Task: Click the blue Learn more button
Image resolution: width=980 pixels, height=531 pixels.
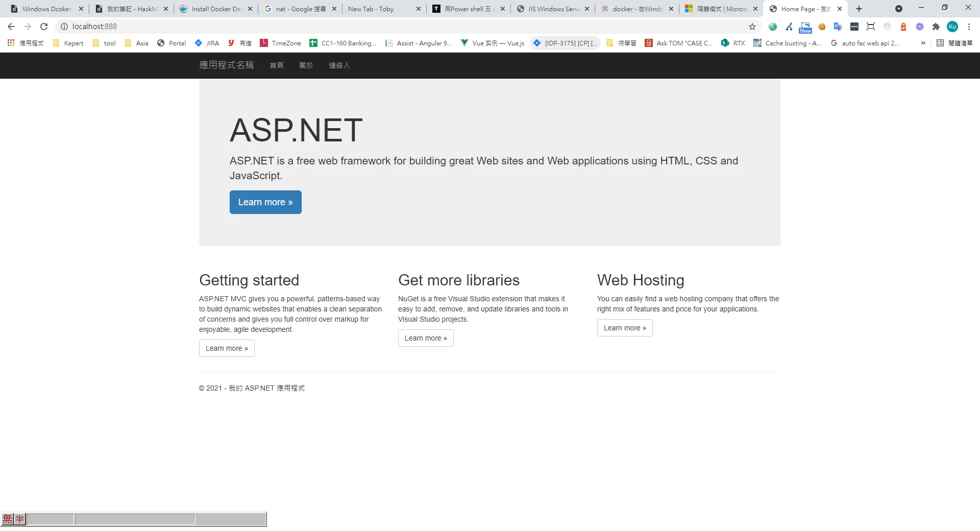Action: click(x=265, y=202)
